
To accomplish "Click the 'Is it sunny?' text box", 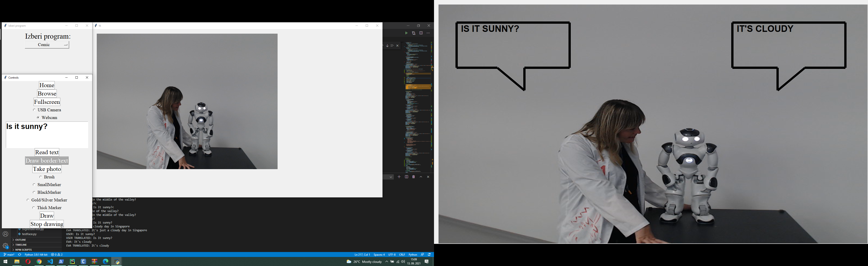I will point(47,135).
